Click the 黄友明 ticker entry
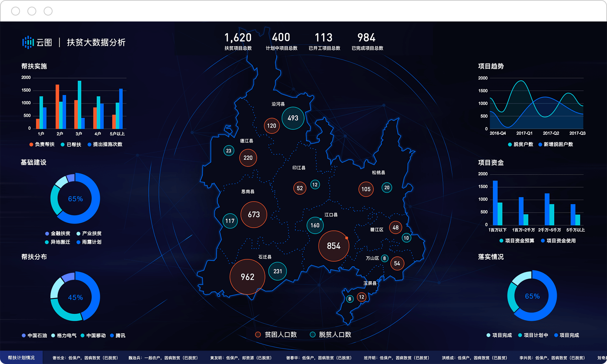Viewport: 607px width, 364px height. (241, 358)
